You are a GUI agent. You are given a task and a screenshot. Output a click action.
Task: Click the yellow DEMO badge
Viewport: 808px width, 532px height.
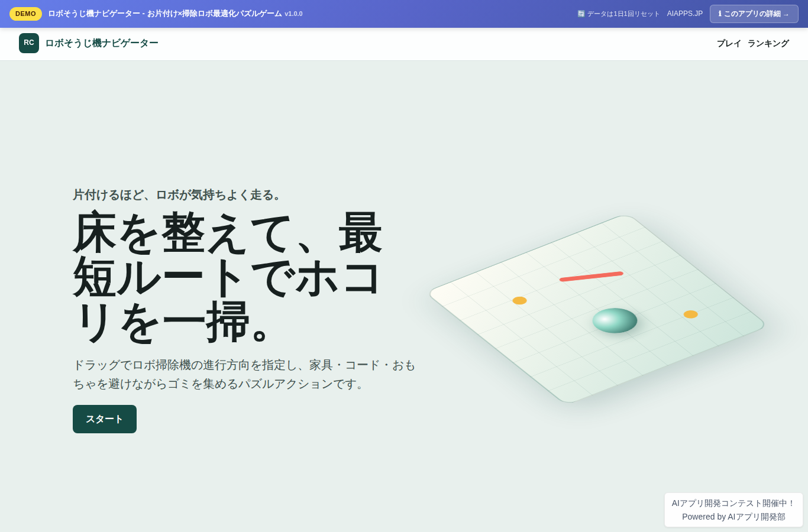(25, 14)
